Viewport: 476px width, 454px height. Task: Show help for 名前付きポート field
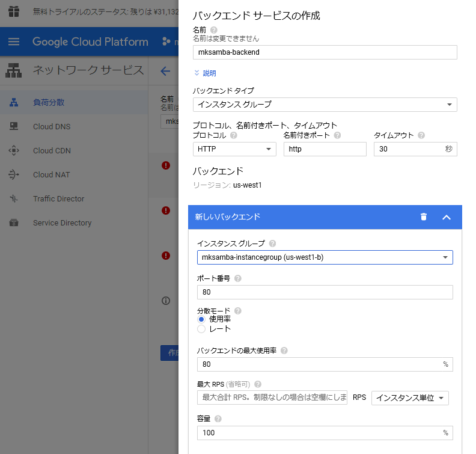337,135
